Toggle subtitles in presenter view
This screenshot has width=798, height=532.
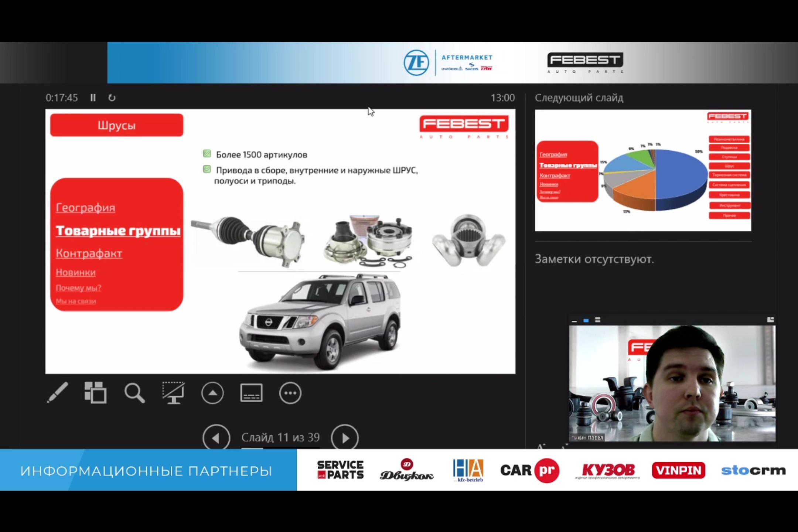coord(251,393)
